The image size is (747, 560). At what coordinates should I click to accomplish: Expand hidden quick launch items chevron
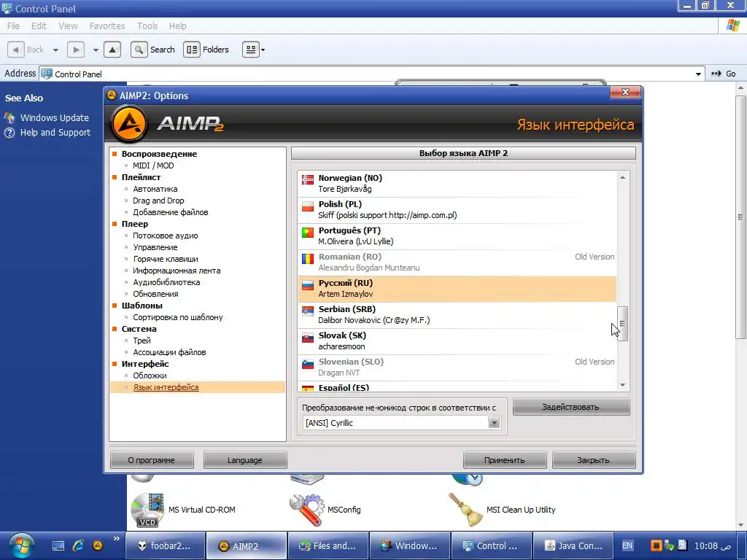117,539
